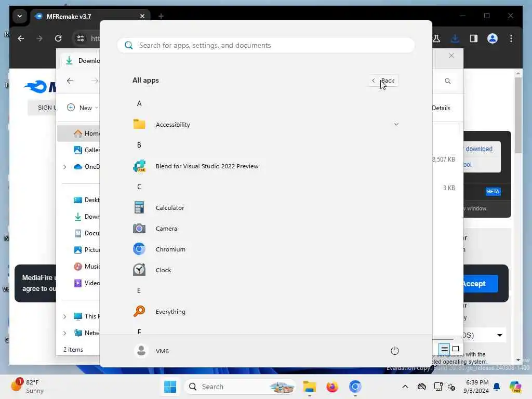Expand the This PC tree node
The width and height of the screenshot is (532, 399).
coord(64,316)
